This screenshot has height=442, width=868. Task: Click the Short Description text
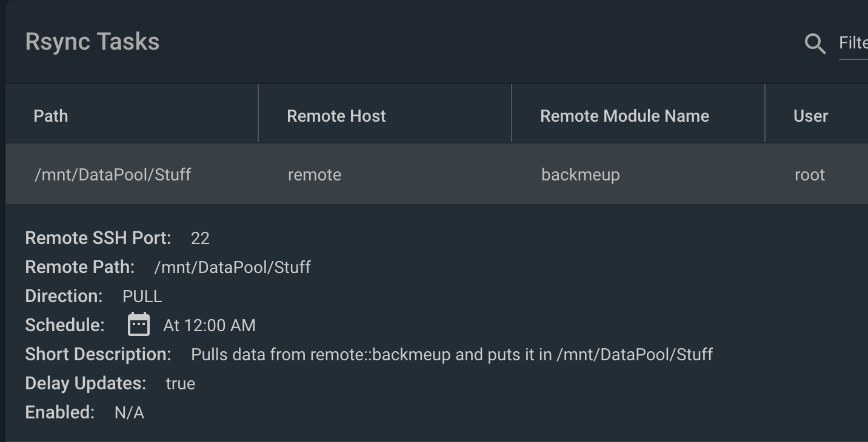[x=452, y=354]
